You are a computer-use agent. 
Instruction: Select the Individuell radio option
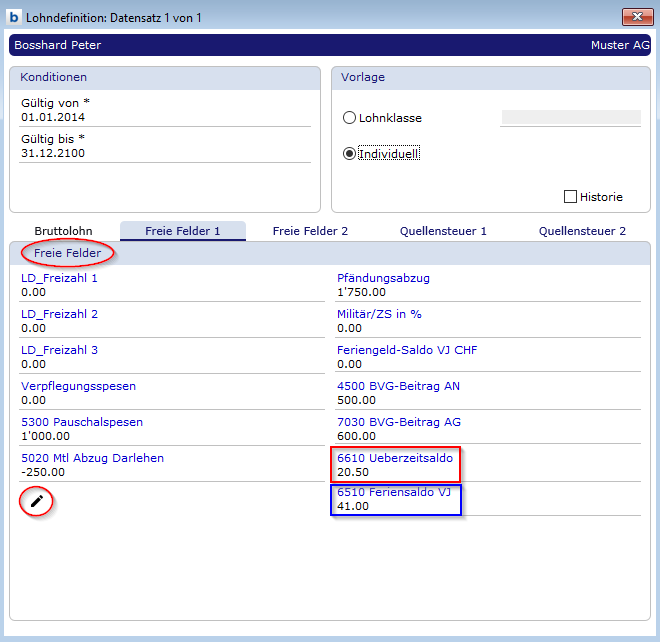pyautogui.click(x=349, y=154)
